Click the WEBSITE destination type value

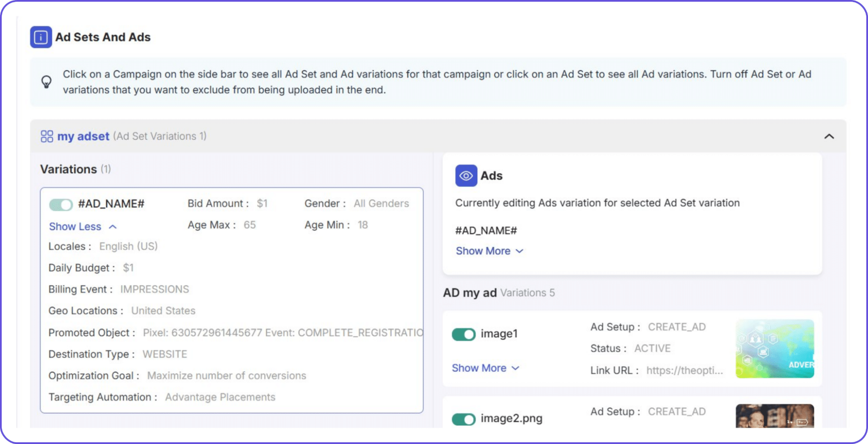(x=165, y=354)
